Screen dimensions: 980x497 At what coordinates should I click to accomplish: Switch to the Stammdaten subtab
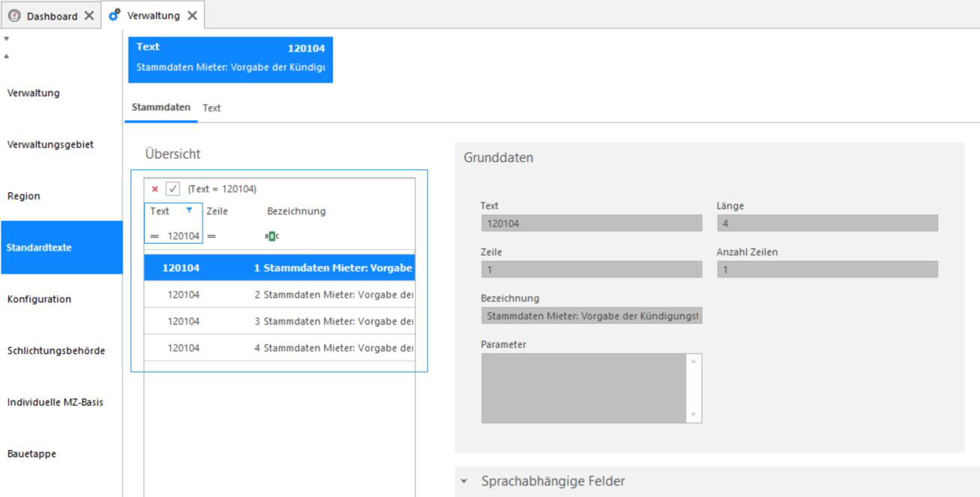pos(160,107)
